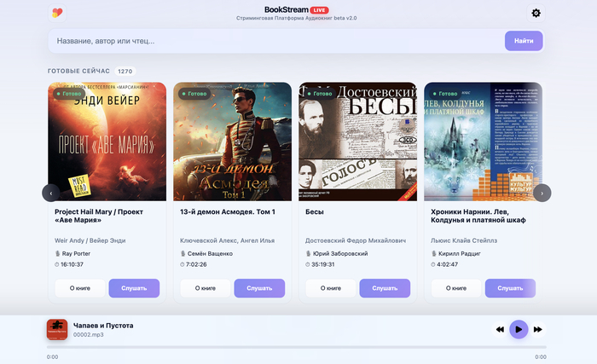This screenshot has width=597, height=364.
Task: Click the 00002.mp3 file name
Action: click(89, 335)
